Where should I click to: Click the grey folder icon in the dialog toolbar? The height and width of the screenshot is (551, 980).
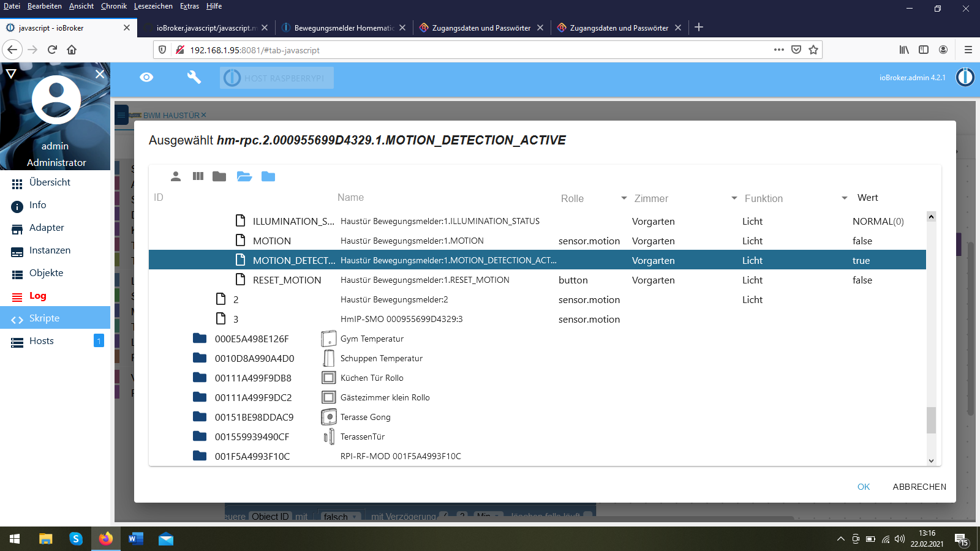(219, 176)
